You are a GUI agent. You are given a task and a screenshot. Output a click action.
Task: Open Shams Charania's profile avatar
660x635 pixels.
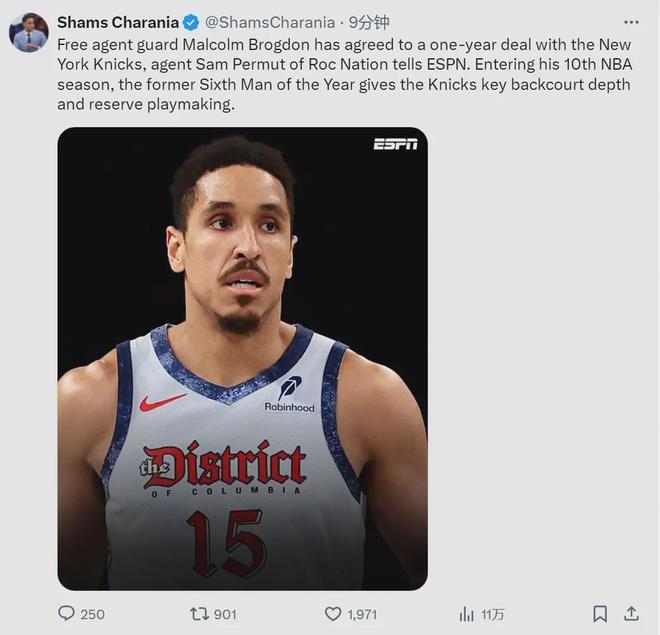click(x=29, y=33)
